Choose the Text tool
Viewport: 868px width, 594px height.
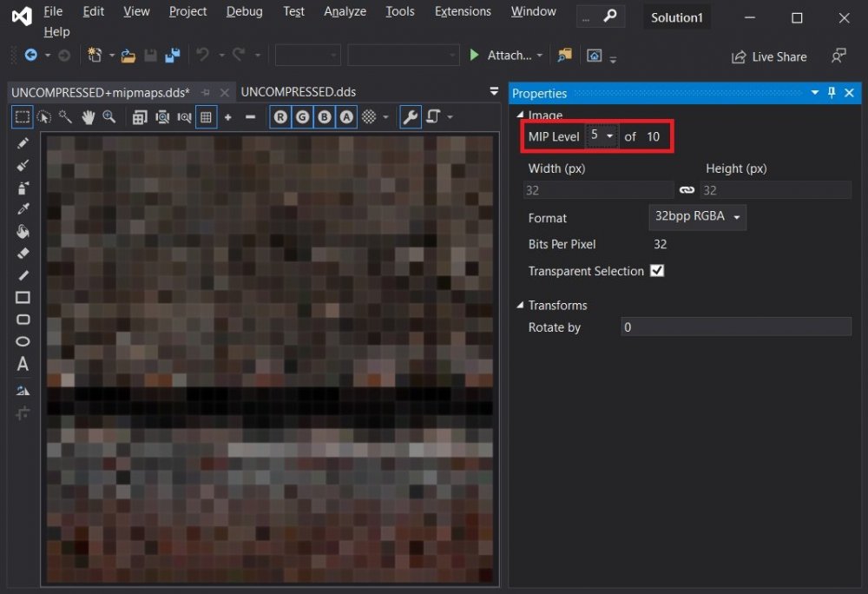23,364
